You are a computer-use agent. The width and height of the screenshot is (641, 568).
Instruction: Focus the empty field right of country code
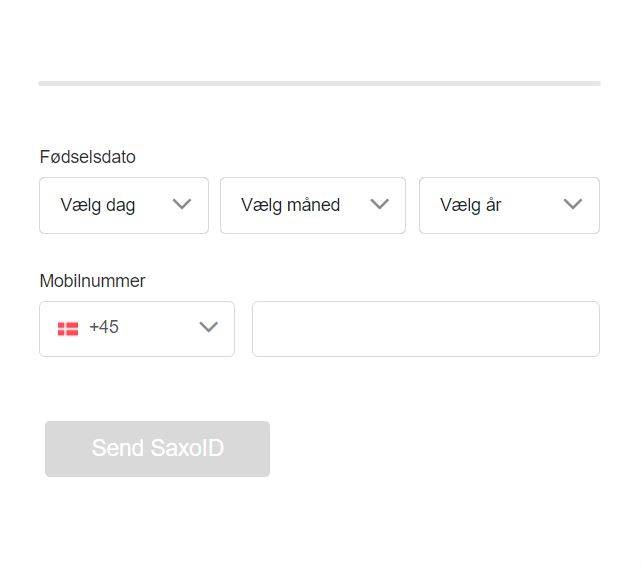426,329
